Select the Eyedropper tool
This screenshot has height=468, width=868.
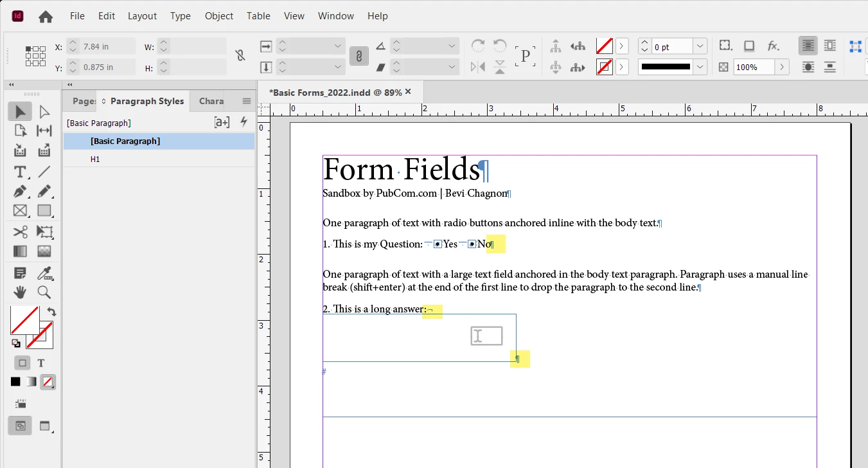(44, 273)
